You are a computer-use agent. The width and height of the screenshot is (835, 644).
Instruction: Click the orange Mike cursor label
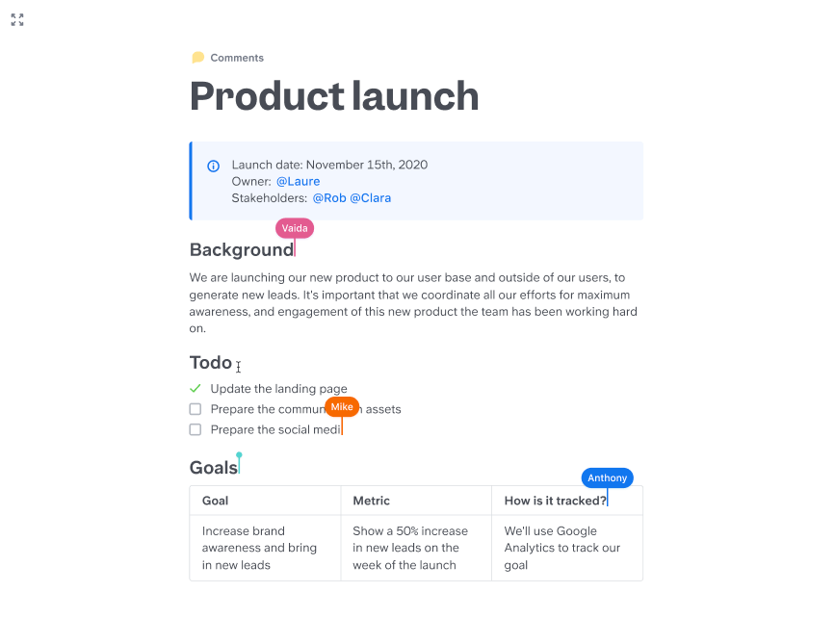point(342,407)
